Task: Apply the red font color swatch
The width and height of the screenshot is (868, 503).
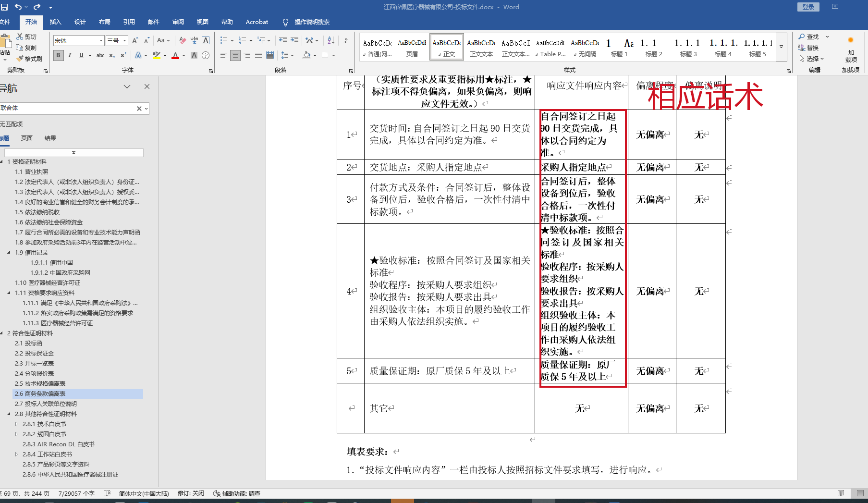Action: (175, 56)
